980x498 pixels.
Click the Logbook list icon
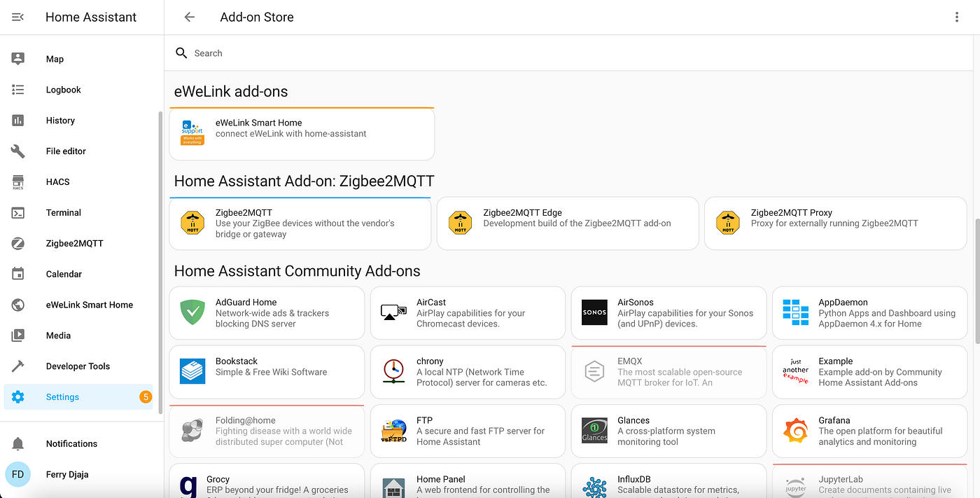(18, 90)
